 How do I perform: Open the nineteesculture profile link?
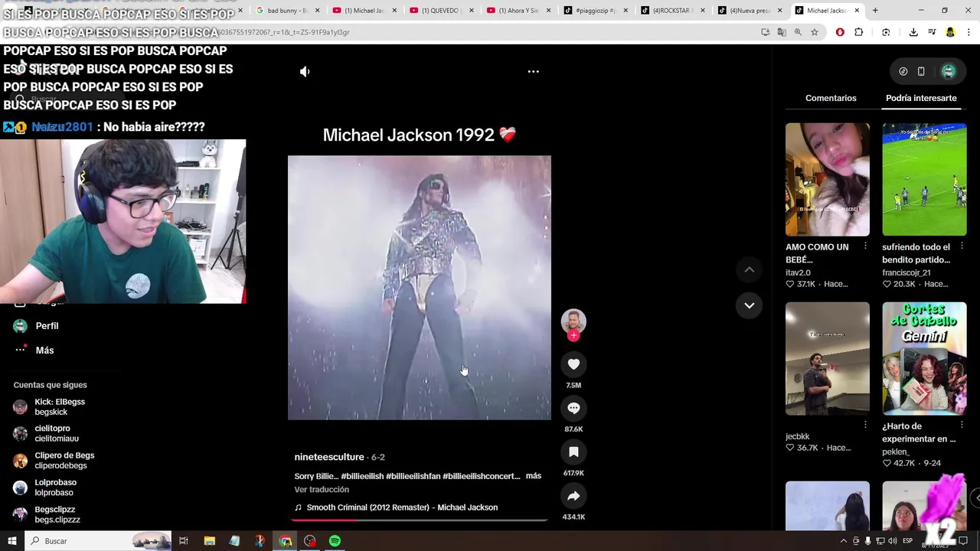329,457
